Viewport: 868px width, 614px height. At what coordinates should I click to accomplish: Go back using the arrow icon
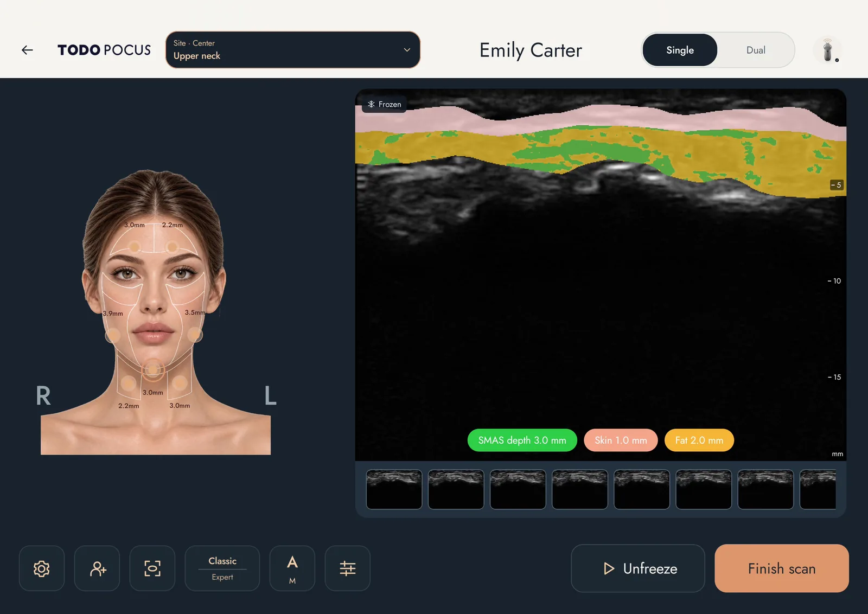[27, 50]
